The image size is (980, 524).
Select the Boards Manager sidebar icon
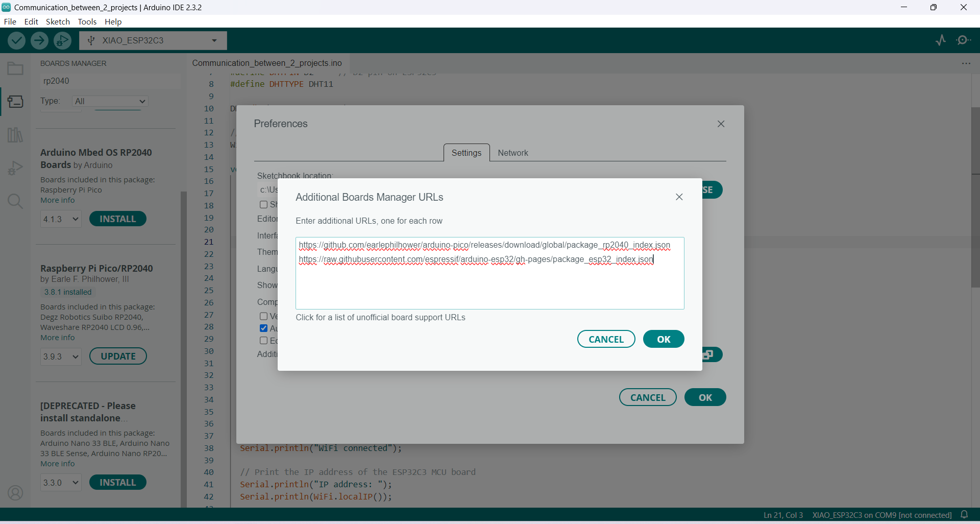15,102
